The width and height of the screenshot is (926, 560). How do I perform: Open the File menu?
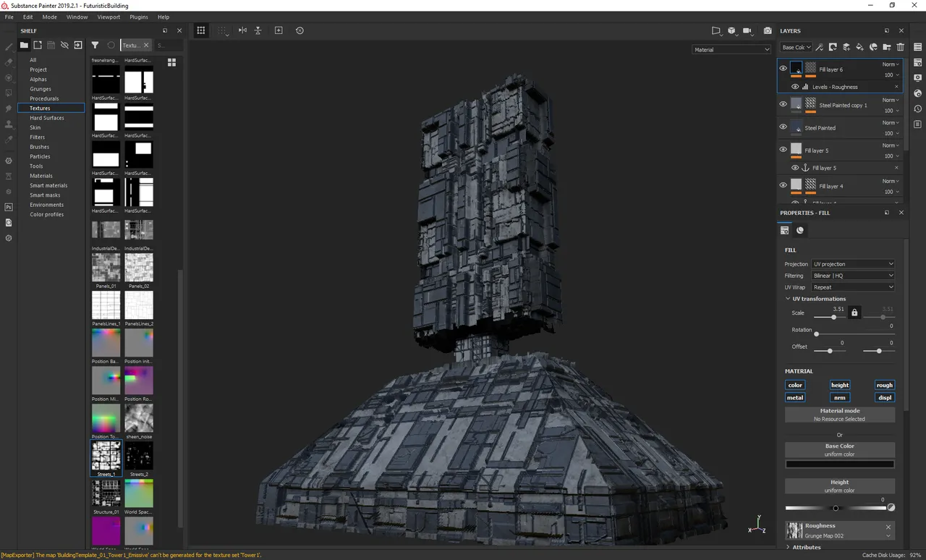[9, 17]
